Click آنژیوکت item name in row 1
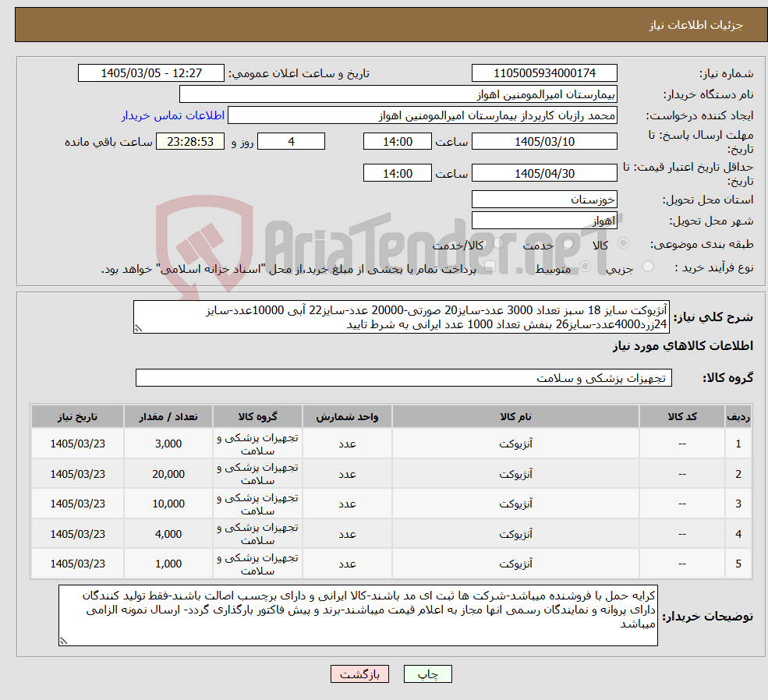 click(515, 444)
